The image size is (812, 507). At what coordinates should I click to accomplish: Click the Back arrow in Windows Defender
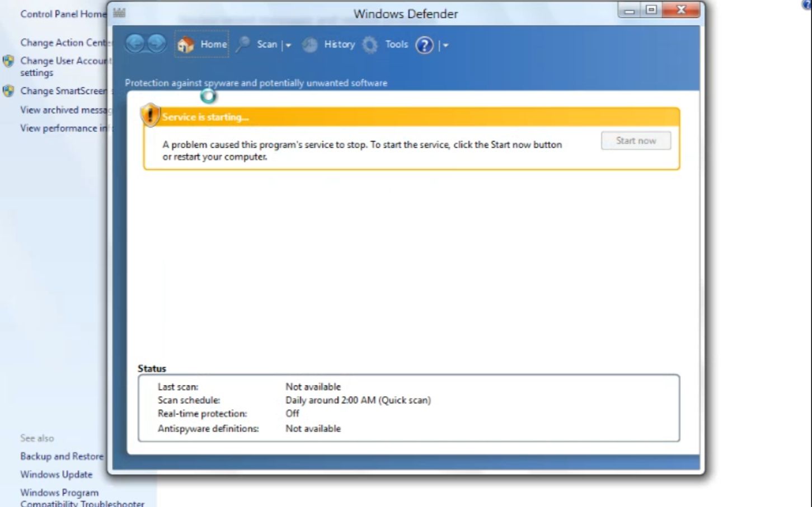[135, 44]
